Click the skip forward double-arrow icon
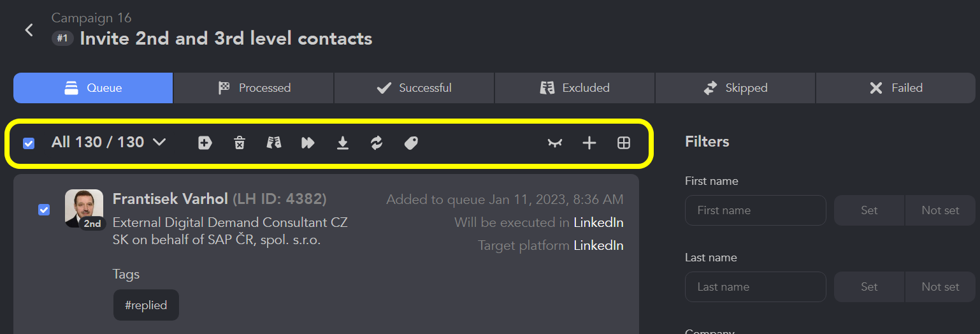The width and height of the screenshot is (980, 334). [x=308, y=143]
